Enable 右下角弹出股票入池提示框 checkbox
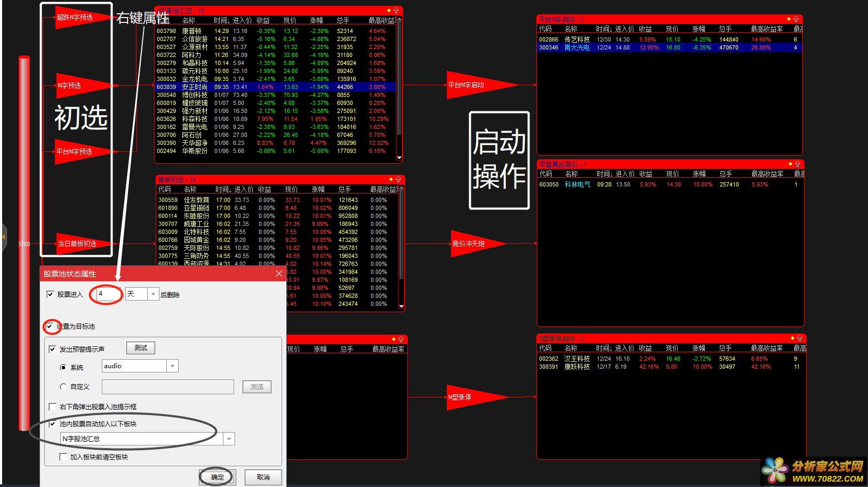This screenshot has height=487, width=868. point(52,407)
